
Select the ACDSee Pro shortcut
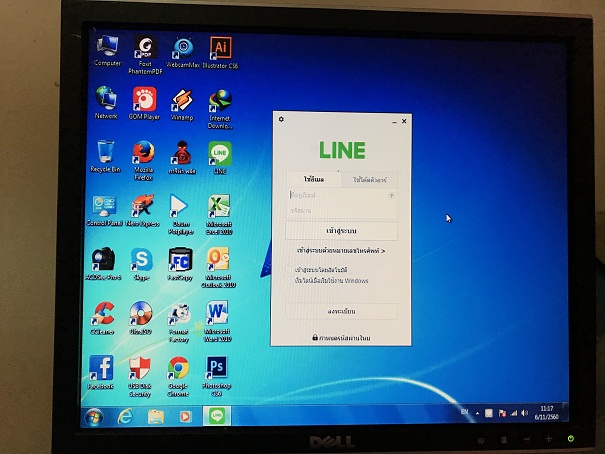tap(103, 264)
